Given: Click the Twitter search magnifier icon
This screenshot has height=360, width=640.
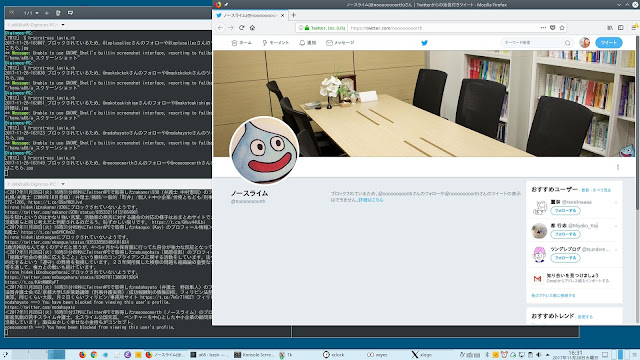Looking at the screenshot, I should [568, 42].
